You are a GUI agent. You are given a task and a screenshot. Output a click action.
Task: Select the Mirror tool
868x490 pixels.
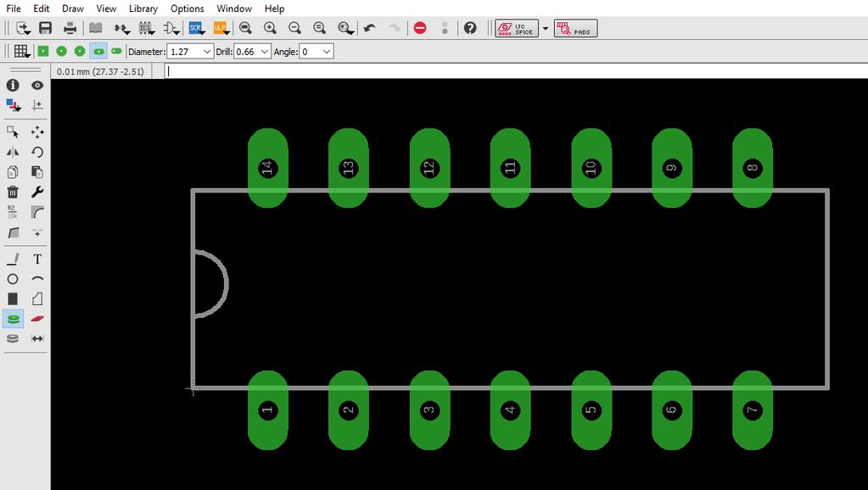(13, 152)
